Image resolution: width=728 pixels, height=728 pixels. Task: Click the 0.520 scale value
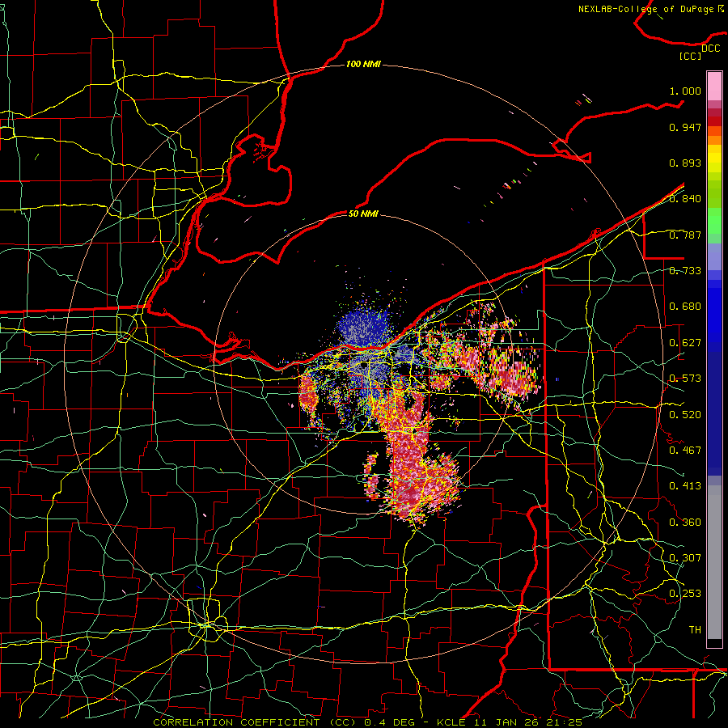pos(685,415)
